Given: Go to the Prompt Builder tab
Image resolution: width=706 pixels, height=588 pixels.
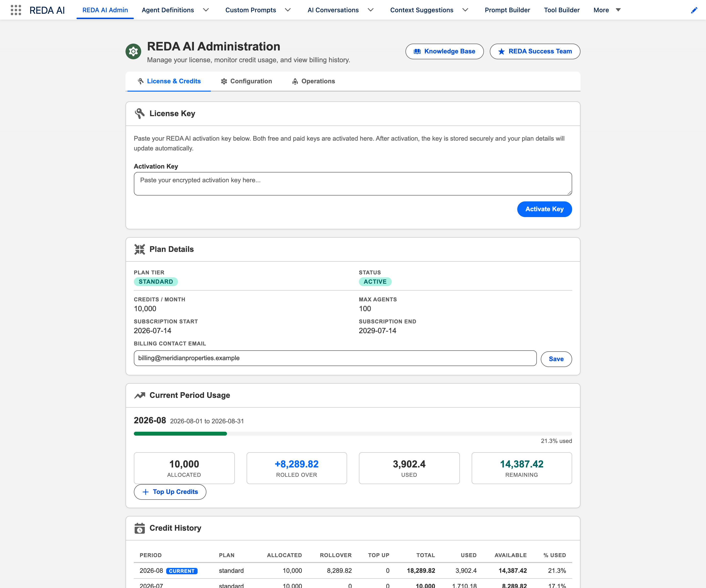Looking at the screenshot, I should tap(507, 10).
